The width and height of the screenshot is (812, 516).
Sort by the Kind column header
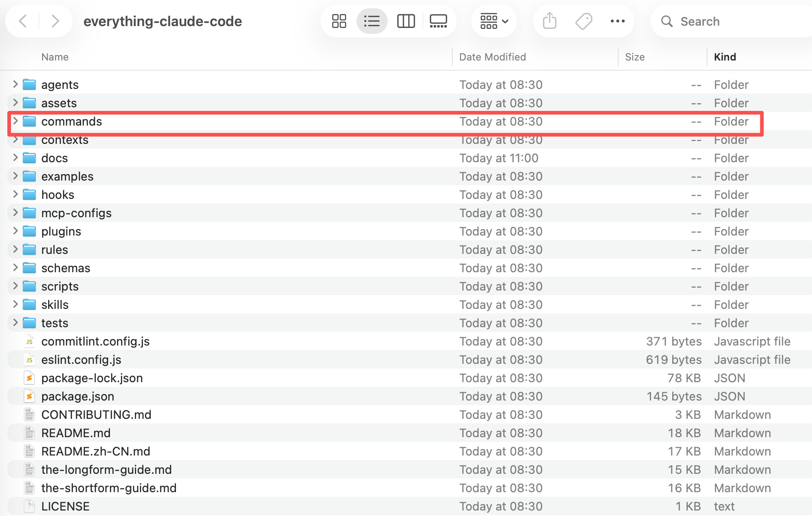coord(725,57)
